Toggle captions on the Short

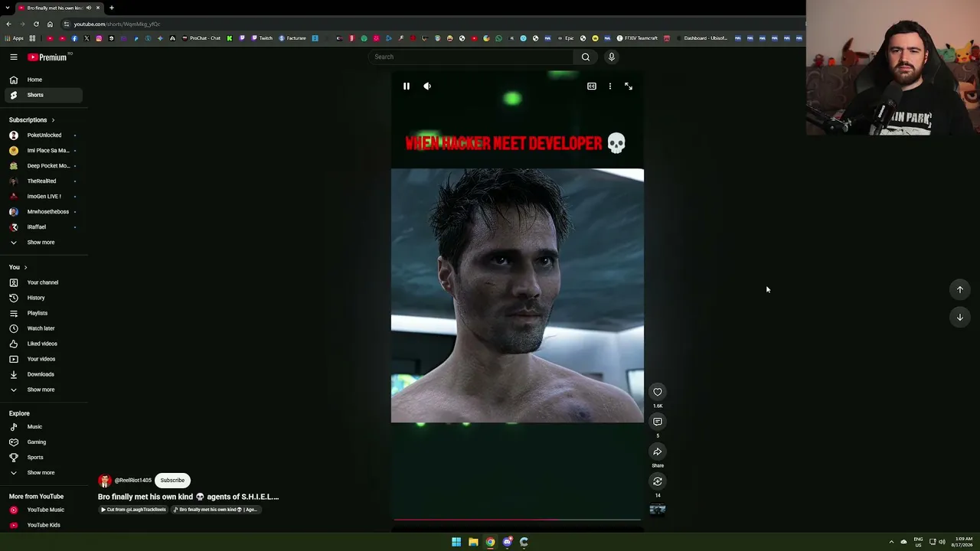click(592, 86)
